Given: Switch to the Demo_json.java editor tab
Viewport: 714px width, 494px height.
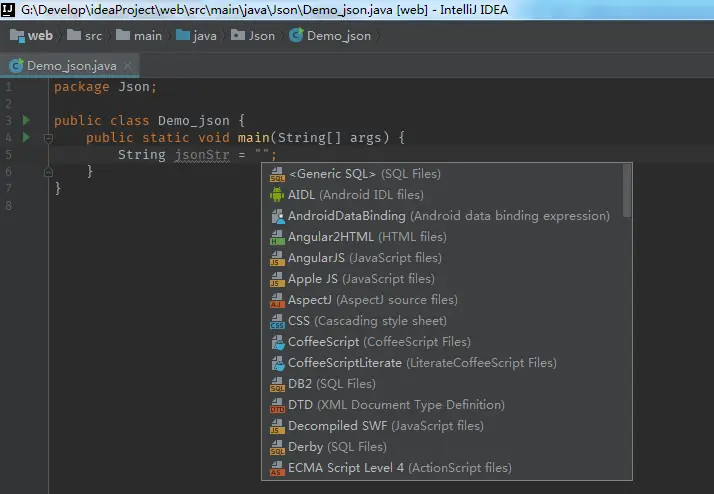Looking at the screenshot, I should click(69, 66).
